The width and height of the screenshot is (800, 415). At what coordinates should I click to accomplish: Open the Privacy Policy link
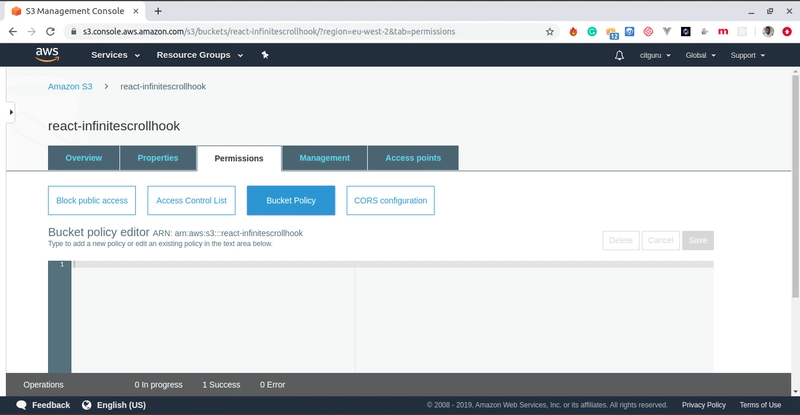coord(704,405)
